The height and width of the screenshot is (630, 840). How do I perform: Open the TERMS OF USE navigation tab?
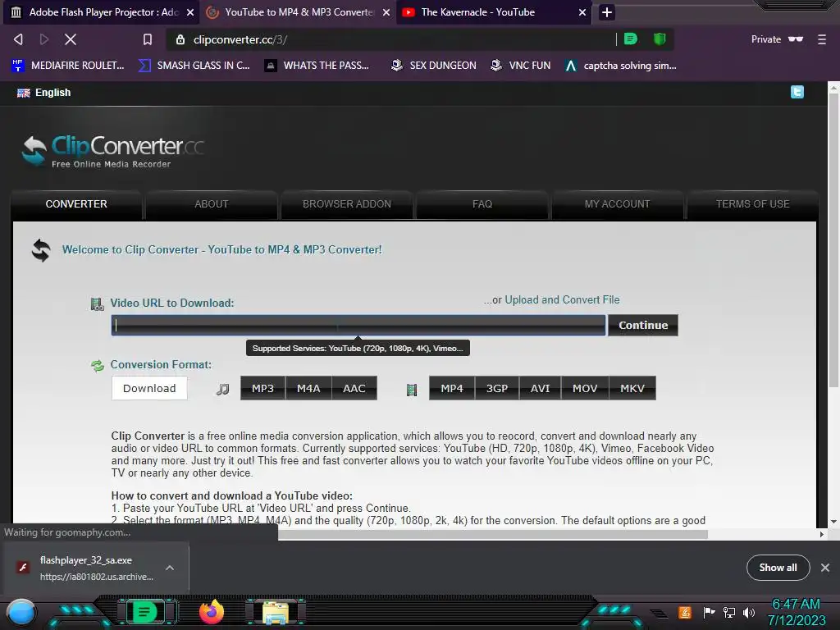[753, 204]
